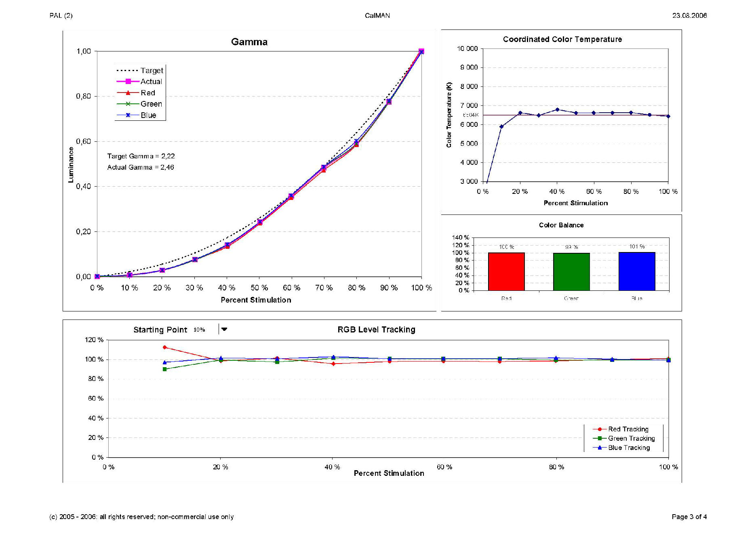
Task: Click the '140 %' label on Color Balance axis
Action: 461,238
